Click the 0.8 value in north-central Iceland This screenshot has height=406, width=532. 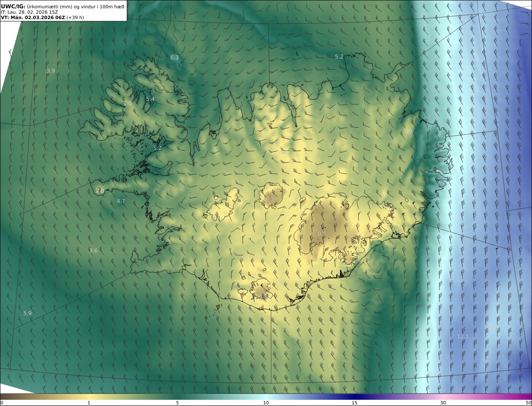[283, 152]
